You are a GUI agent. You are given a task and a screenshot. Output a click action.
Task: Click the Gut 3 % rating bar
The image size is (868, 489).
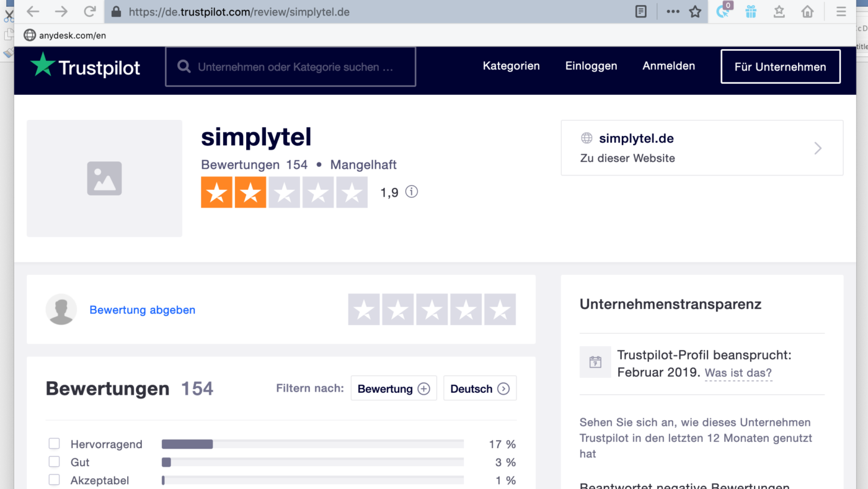point(312,462)
